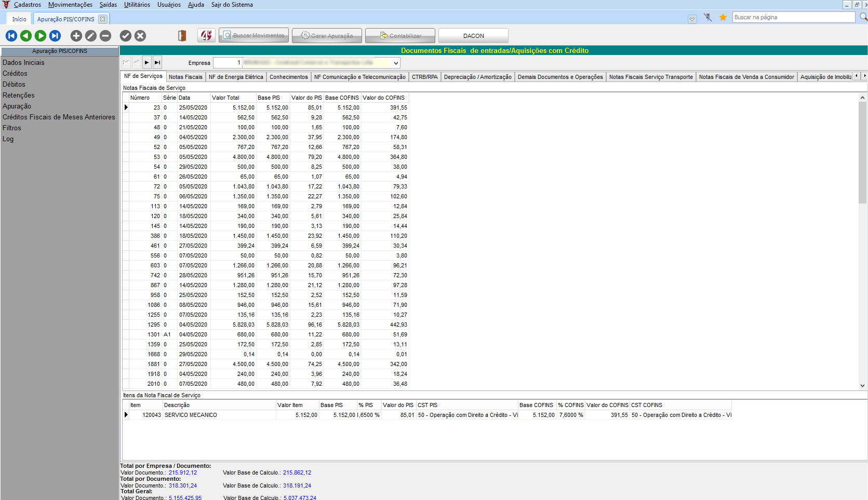Switch to the Início tab
868x500 pixels.
19,19
